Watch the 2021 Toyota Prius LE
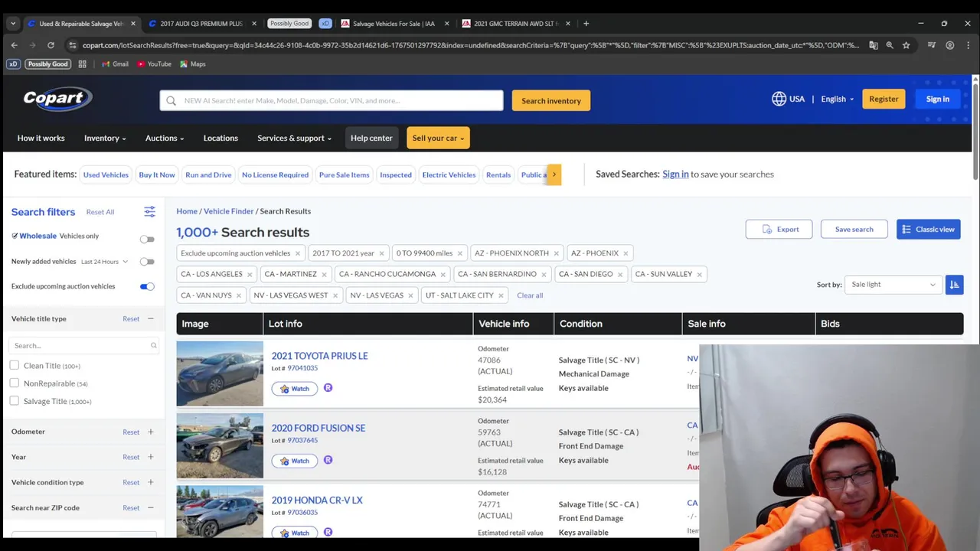The height and width of the screenshot is (551, 980). point(294,389)
